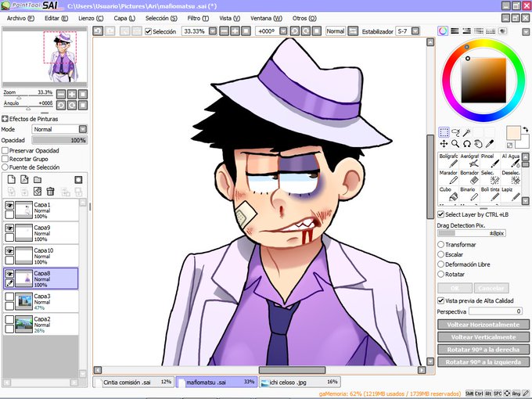Choose the Al Agua watercolor tool
The image size is (532, 399).
pyautogui.click(x=511, y=160)
